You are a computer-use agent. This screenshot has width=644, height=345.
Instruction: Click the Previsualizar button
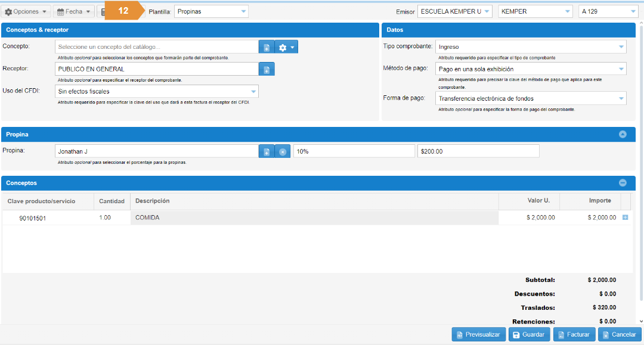pos(479,334)
